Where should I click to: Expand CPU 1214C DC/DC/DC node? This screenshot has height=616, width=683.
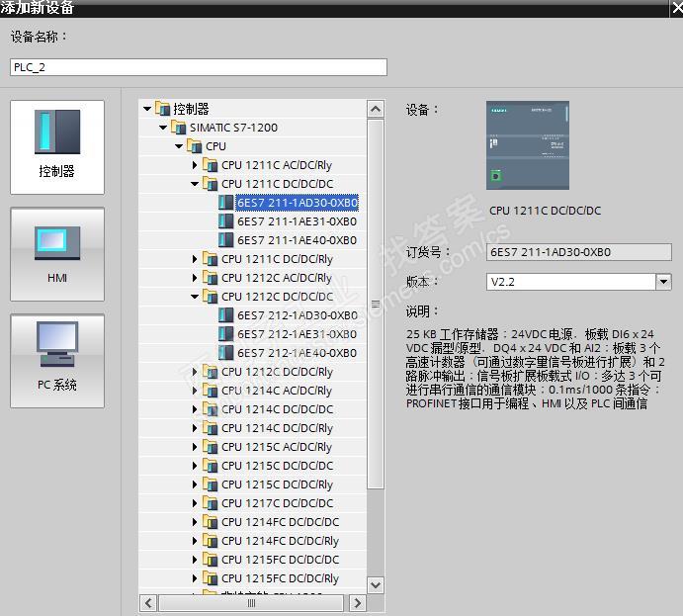click(x=195, y=409)
